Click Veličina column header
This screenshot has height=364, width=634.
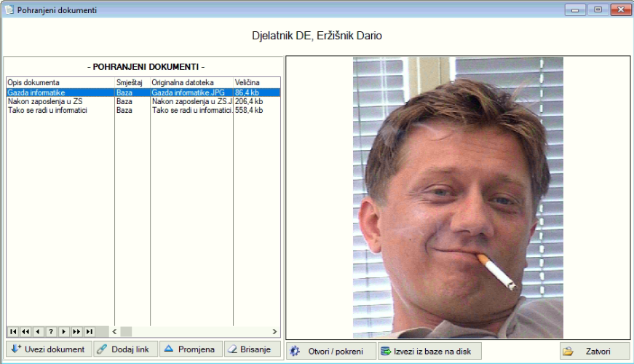click(257, 82)
